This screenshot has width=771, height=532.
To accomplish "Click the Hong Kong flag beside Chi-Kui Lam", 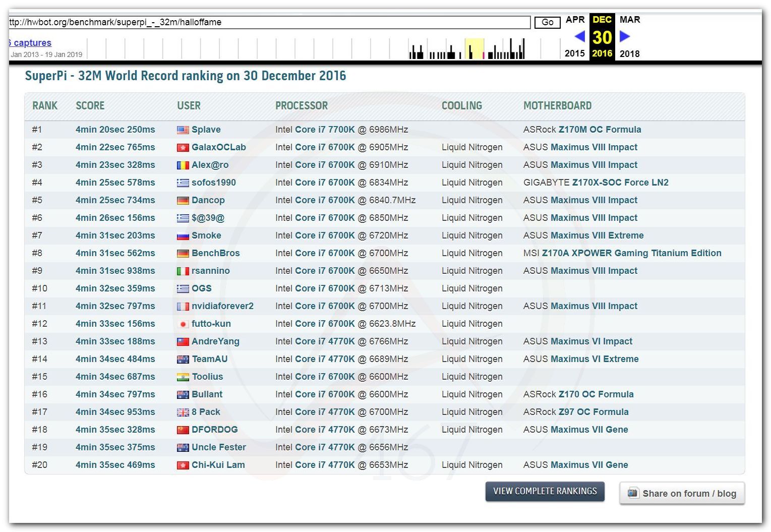I will click(183, 465).
